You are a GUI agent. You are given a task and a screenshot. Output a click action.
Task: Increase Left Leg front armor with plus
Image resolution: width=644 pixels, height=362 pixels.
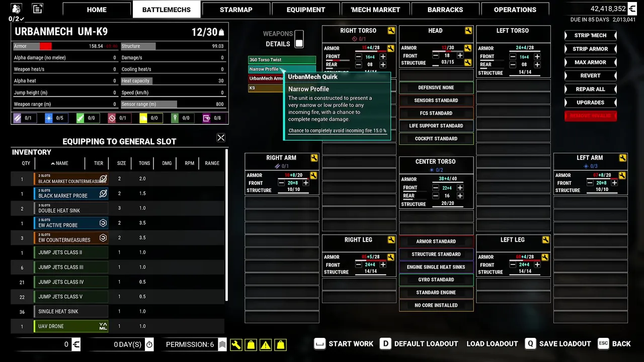[x=537, y=265]
